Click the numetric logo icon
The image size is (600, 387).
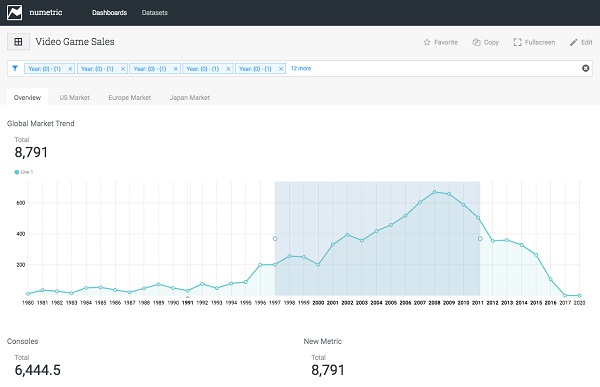(15, 13)
